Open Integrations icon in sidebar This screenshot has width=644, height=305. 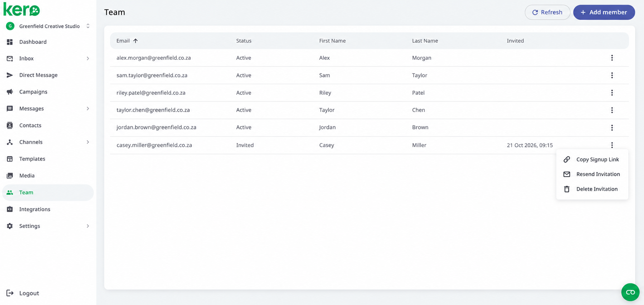click(x=10, y=209)
